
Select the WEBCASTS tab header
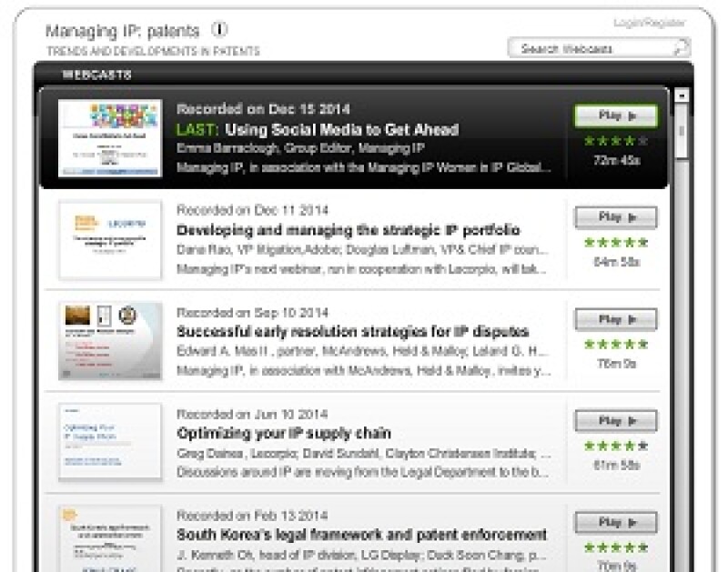pyautogui.click(x=97, y=75)
